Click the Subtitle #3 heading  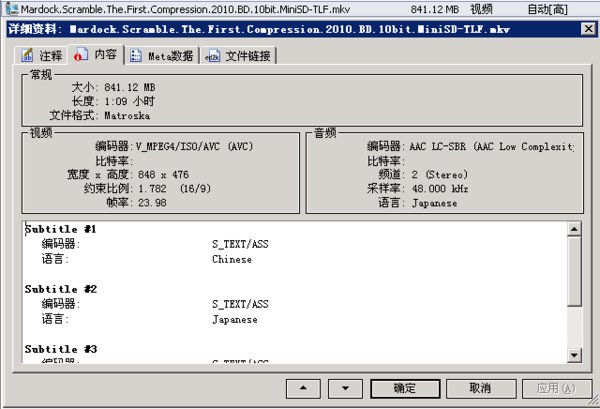(61, 349)
